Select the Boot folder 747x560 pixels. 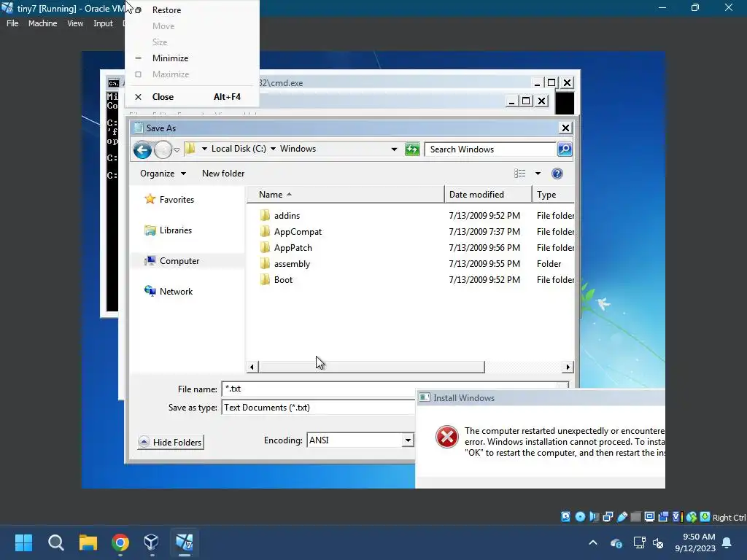(283, 280)
